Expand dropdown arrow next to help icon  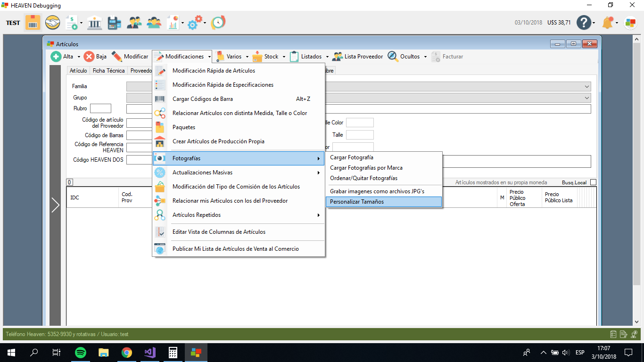(x=594, y=23)
